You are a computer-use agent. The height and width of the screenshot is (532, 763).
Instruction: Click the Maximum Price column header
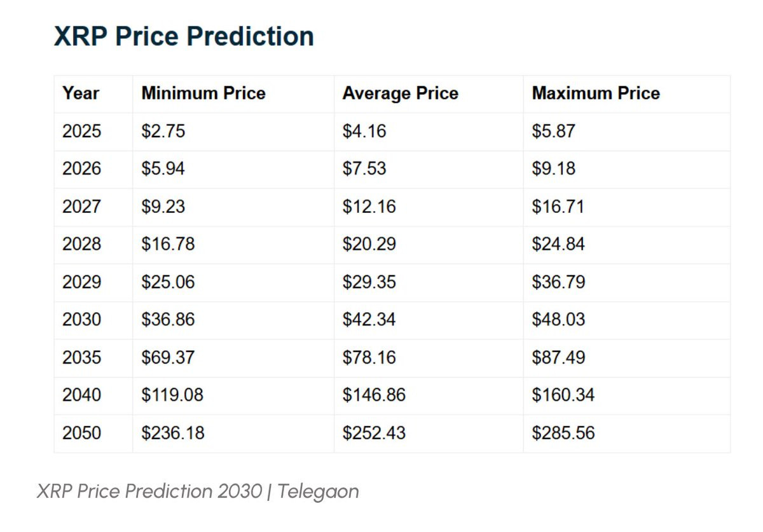pos(596,93)
